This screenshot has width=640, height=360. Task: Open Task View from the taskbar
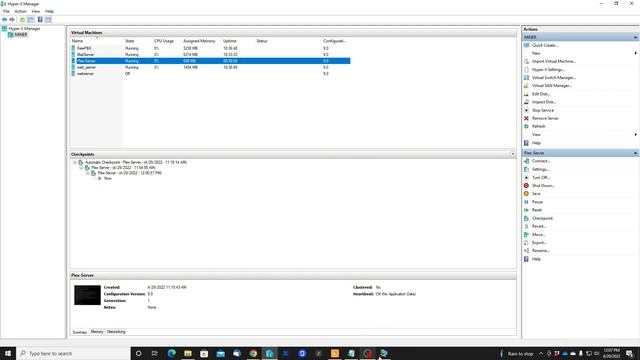pos(155,353)
